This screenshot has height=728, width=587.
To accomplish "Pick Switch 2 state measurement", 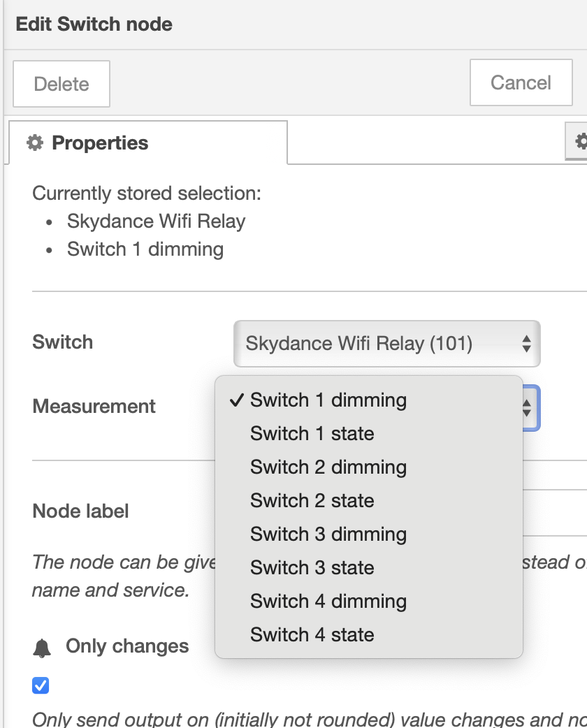I will [312, 501].
